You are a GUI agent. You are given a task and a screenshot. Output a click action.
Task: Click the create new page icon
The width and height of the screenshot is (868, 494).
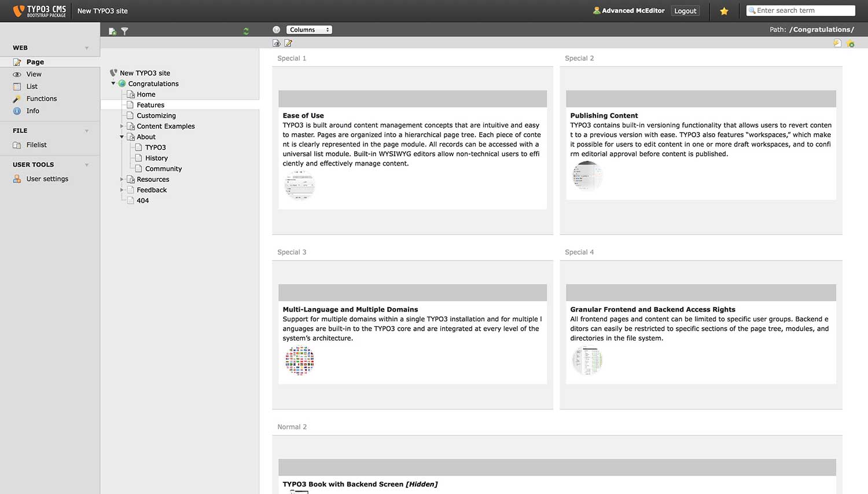(112, 31)
